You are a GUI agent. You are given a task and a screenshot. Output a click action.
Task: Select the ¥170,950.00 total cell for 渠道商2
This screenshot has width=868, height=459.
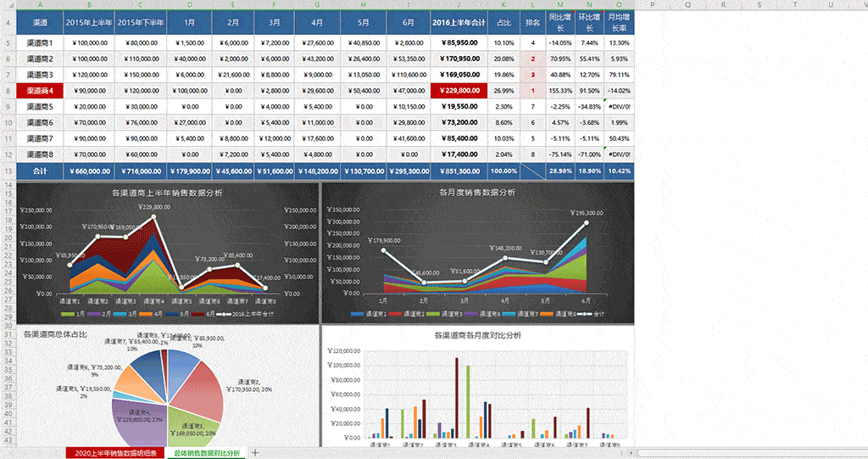point(459,59)
